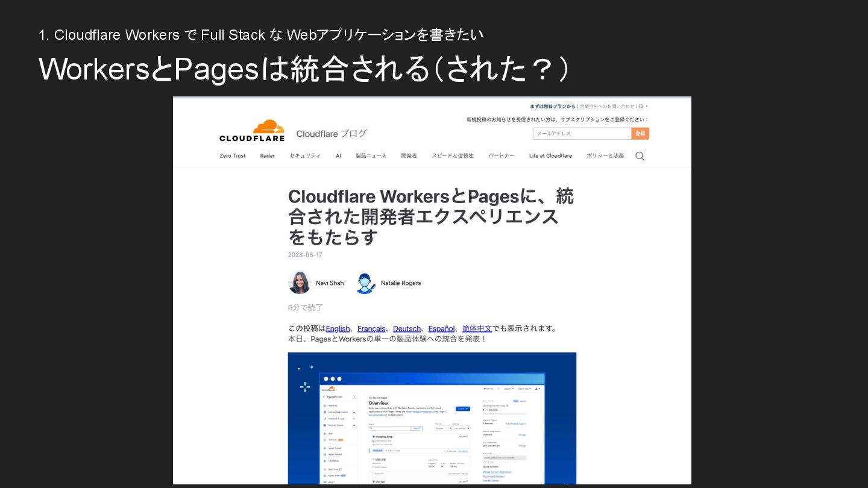This screenshot has height=488, width=868.
Task: Open the blog search magnifier icon
Action: pos(640,156)
